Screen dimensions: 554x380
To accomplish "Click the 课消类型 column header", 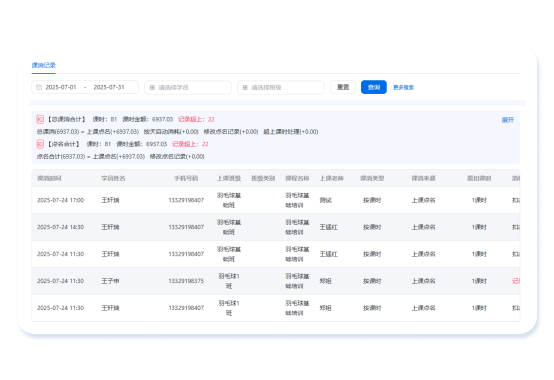I will point(372,178).
